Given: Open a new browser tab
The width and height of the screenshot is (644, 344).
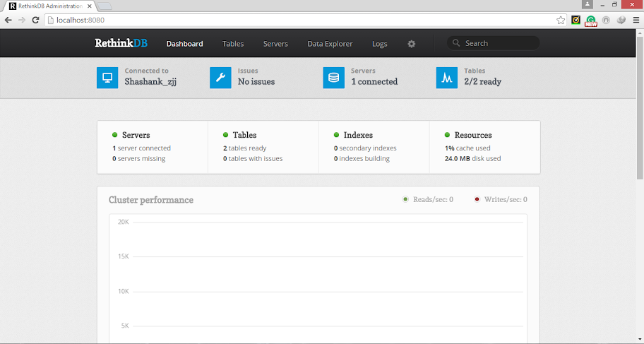Looking at the screenshot, I should click(x=105, y=6).
